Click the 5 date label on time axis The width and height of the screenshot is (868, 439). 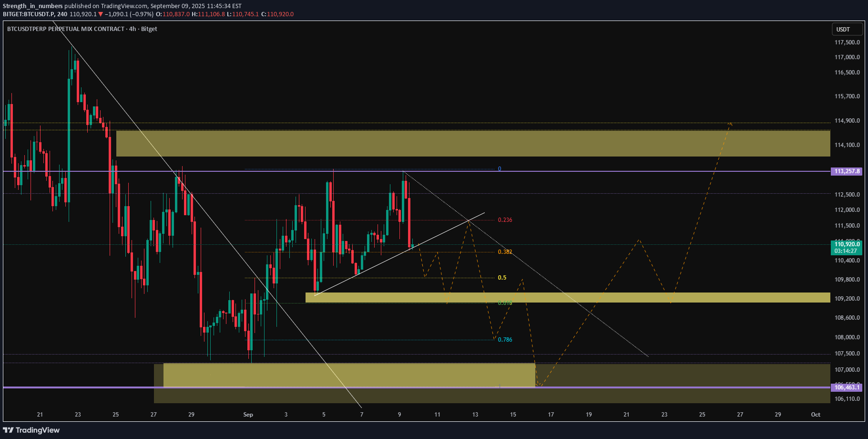click(324, 415)
